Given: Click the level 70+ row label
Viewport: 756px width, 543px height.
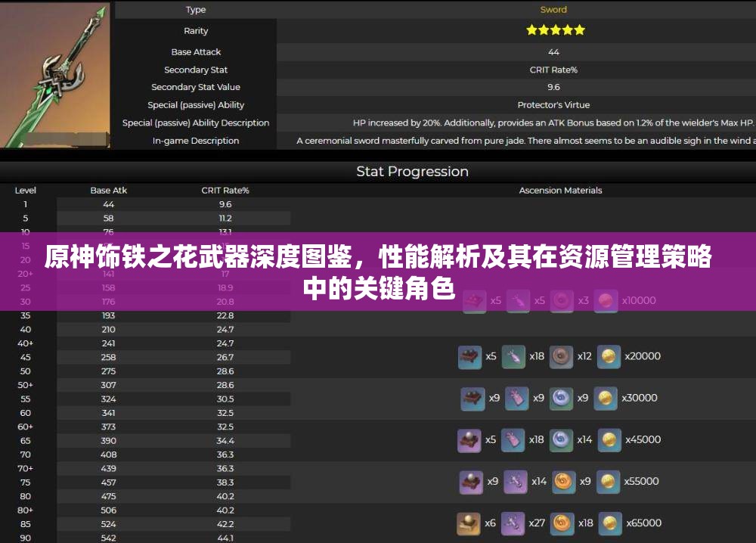Looking at the screenshot, I should pos(26,468).
